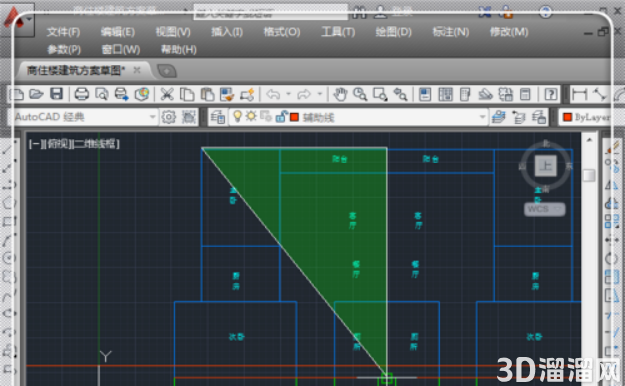The image size is (625, 386).
Task: Click the new drawing tab plus button
Action: 167,71
